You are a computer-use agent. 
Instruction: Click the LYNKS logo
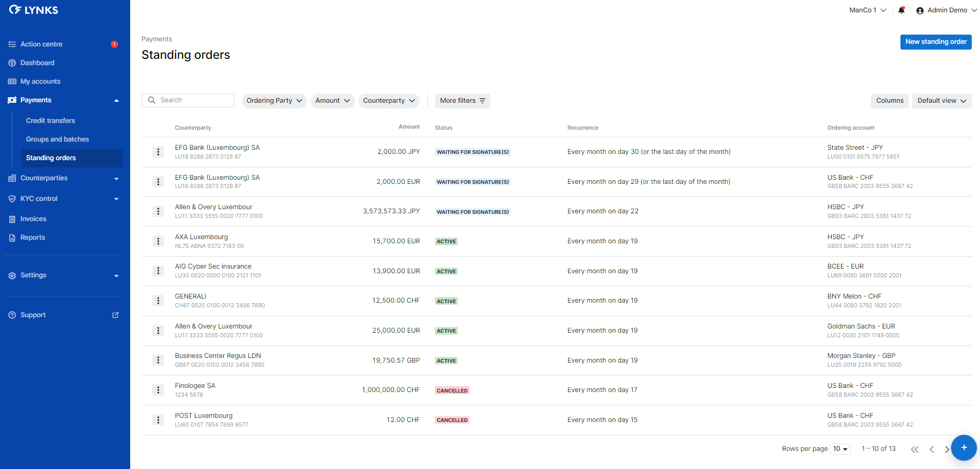click(34, 10)
